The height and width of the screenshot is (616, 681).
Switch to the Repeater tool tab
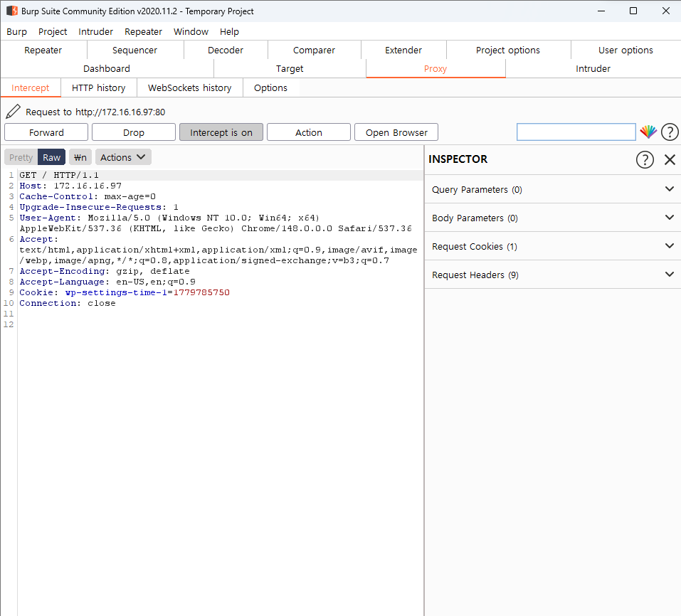[x=43, y=50]
